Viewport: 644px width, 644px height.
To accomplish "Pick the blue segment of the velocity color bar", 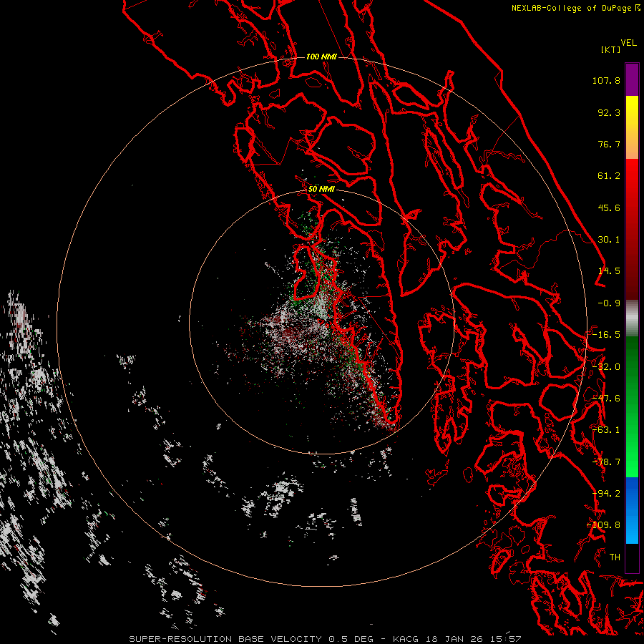I will (632, 510).
